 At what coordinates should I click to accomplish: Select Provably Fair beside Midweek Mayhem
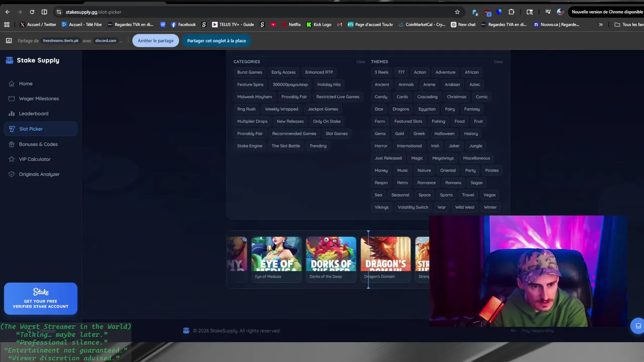tap(294, 97)
